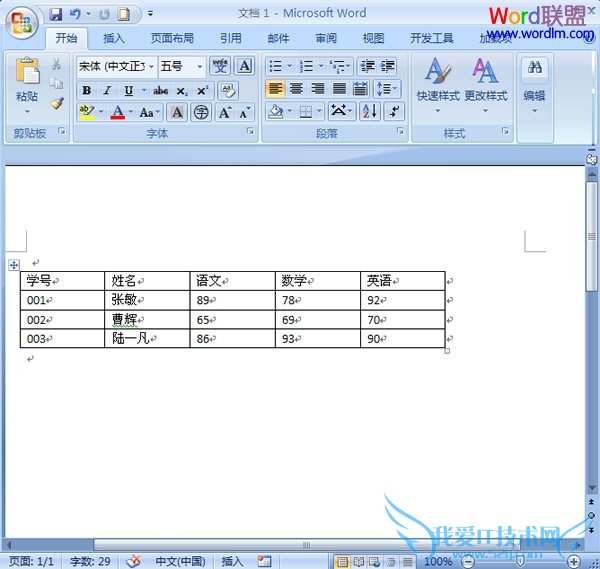Open Find binoculars editing icon
600x569 pixels.
click(x=535, y=67)
